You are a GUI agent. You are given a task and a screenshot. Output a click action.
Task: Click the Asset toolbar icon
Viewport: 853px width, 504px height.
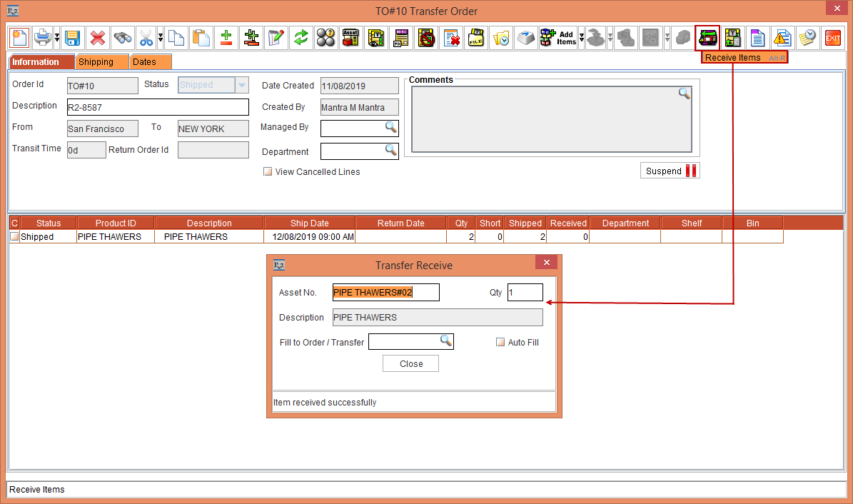tap(350, 38)
